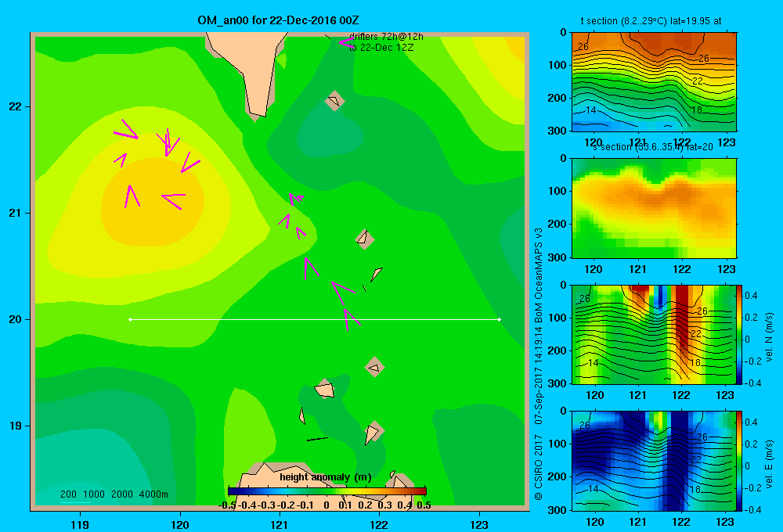Click the 't section (8.2..29°C) lat=19.95' title
783x532 pixels.
tap(651, 21)
